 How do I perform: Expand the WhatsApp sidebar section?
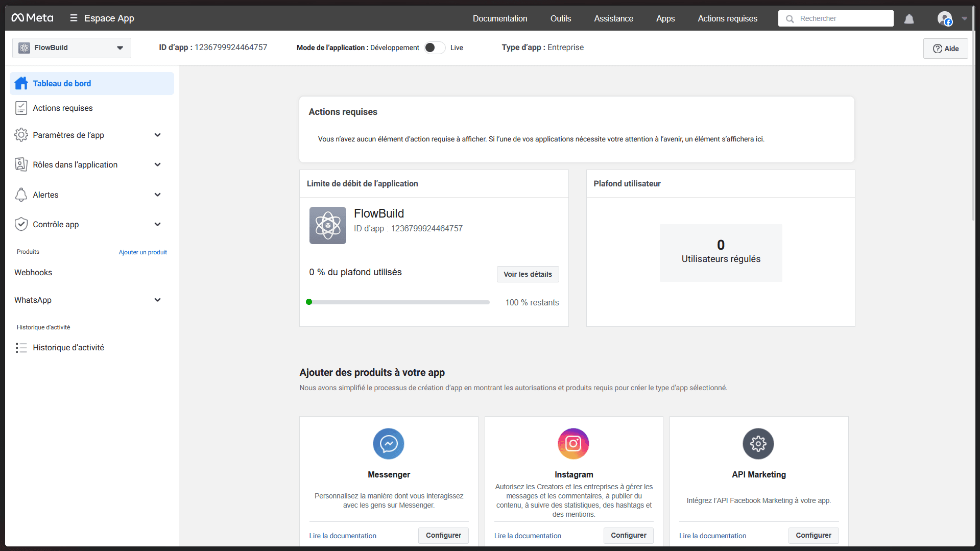(157, 300)
